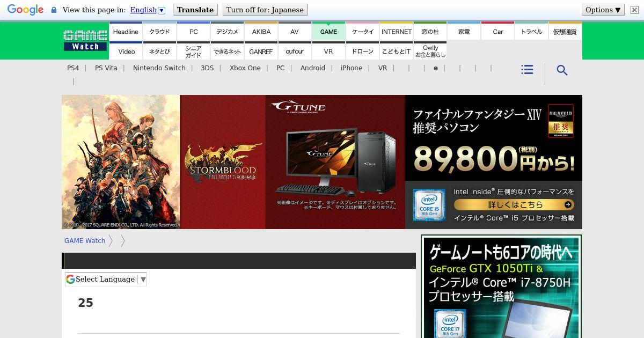Open the クラウド tab
This screenshot has width=644, height=338.
click(159, 32)
